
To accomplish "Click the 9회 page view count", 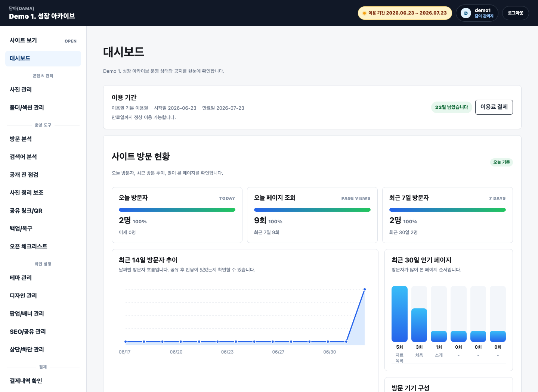I will [260, 220].
